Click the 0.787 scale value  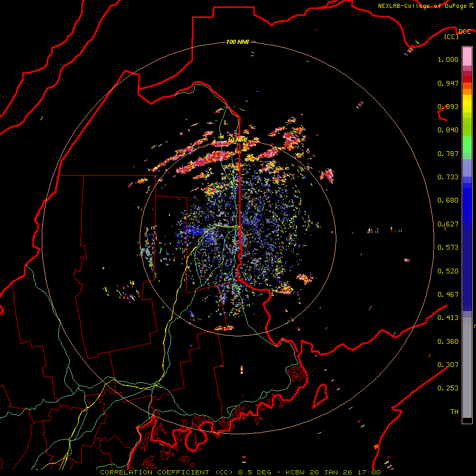pyautogui.click(x=448, y=153)
